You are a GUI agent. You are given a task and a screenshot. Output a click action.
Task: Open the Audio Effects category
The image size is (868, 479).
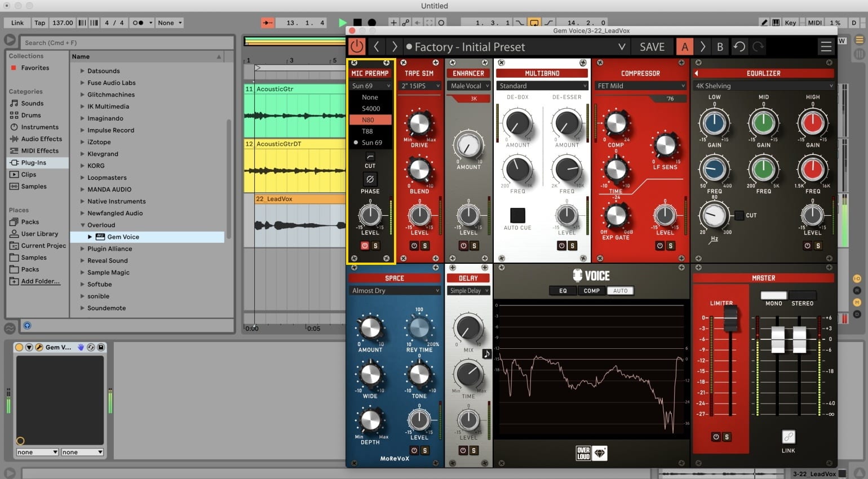(x=42, y=139)
